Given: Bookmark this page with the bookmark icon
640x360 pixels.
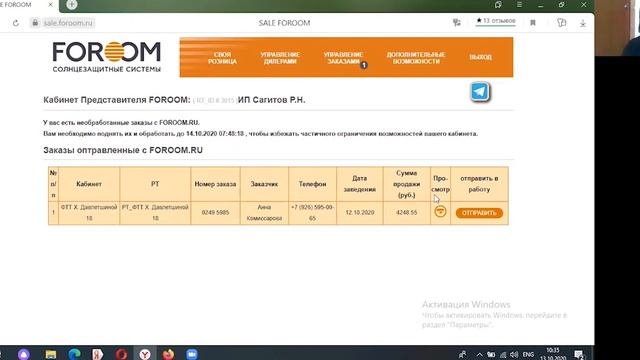Looking at the screenshot, I should pyautogui.click(x=533, y=23).
